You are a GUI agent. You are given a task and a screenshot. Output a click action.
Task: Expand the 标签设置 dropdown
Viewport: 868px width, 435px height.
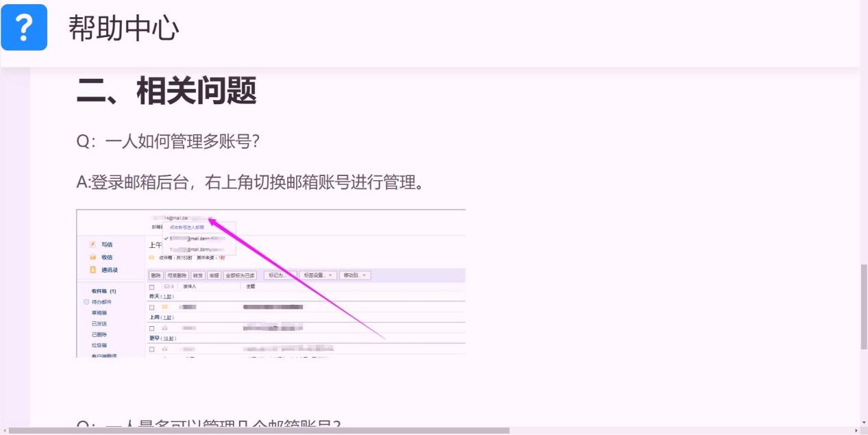[x=318, y=275]
